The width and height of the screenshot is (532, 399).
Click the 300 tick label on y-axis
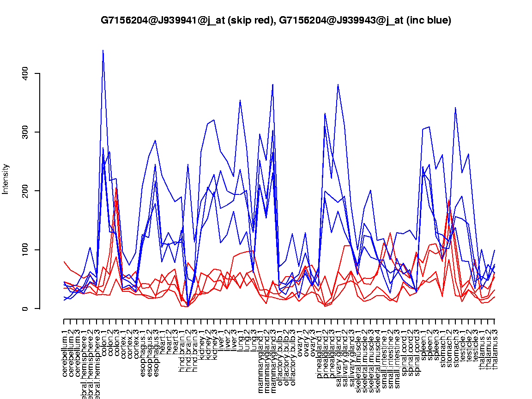[x=25, y=132]
